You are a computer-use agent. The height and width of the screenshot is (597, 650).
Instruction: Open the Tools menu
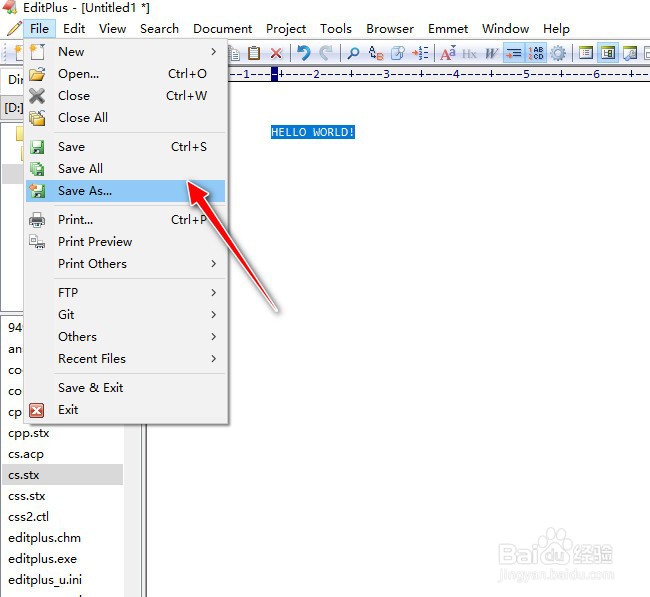[x=336, y=29]
